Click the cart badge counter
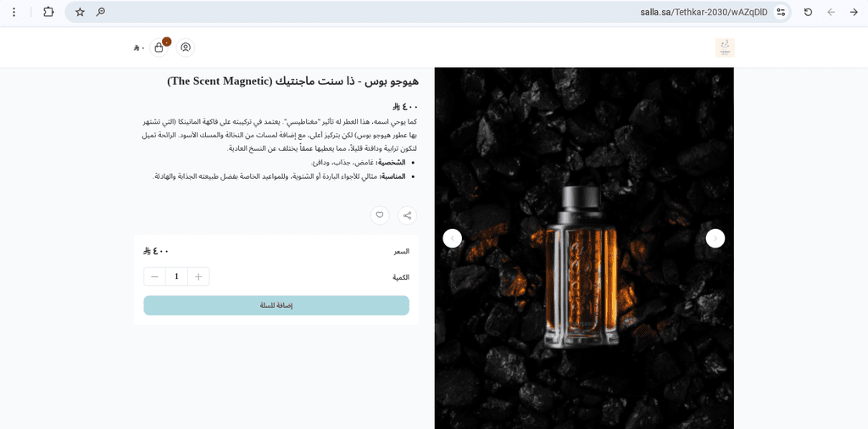 point(167,42)
